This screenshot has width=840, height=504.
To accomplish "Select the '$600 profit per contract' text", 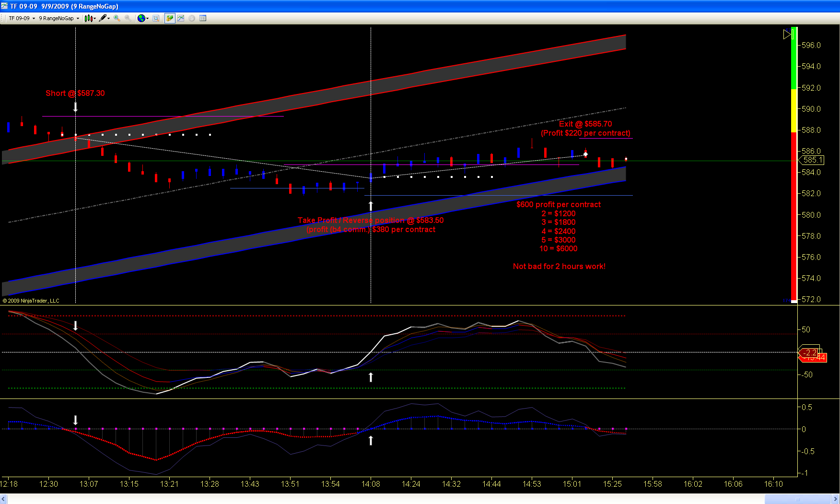I will coord(559,204).
